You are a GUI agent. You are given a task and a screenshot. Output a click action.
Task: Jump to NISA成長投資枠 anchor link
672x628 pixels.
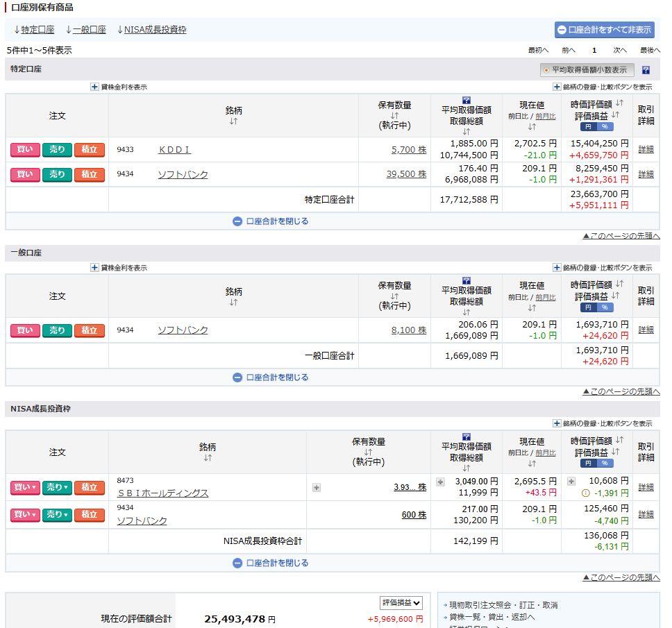[152, 30]
